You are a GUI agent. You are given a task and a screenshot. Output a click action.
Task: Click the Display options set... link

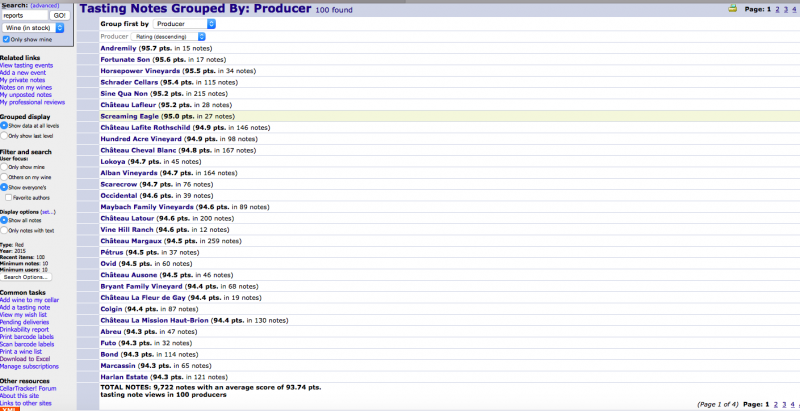click(x=48, y=212)
